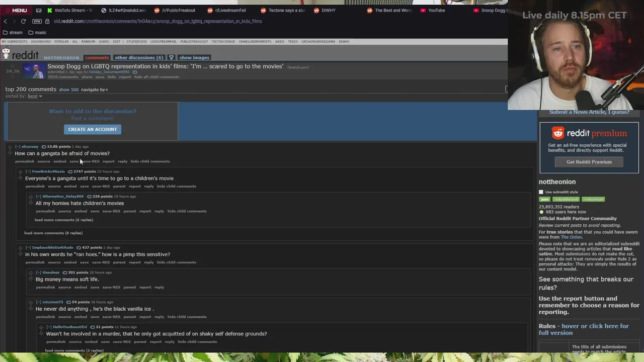
Task: Click the tag icon next to FreeBricks4Nazis
Action: [70, 171]
